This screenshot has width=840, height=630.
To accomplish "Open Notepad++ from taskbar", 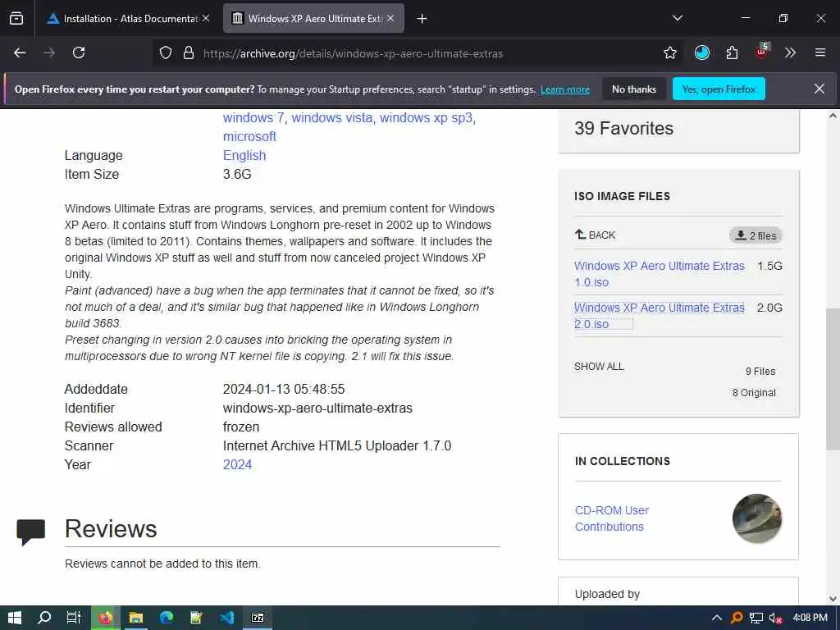I will pos(197,618).
